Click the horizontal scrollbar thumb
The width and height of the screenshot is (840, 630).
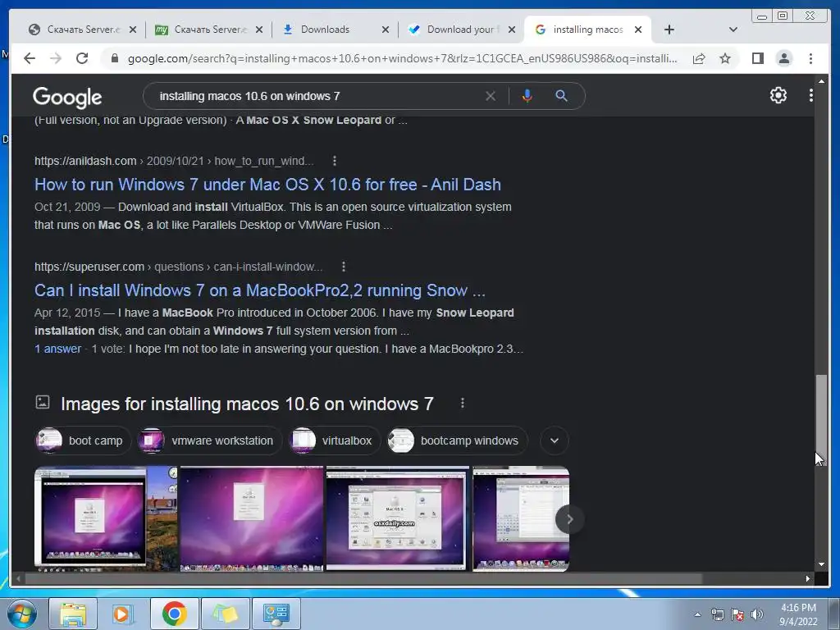(364, 578)
